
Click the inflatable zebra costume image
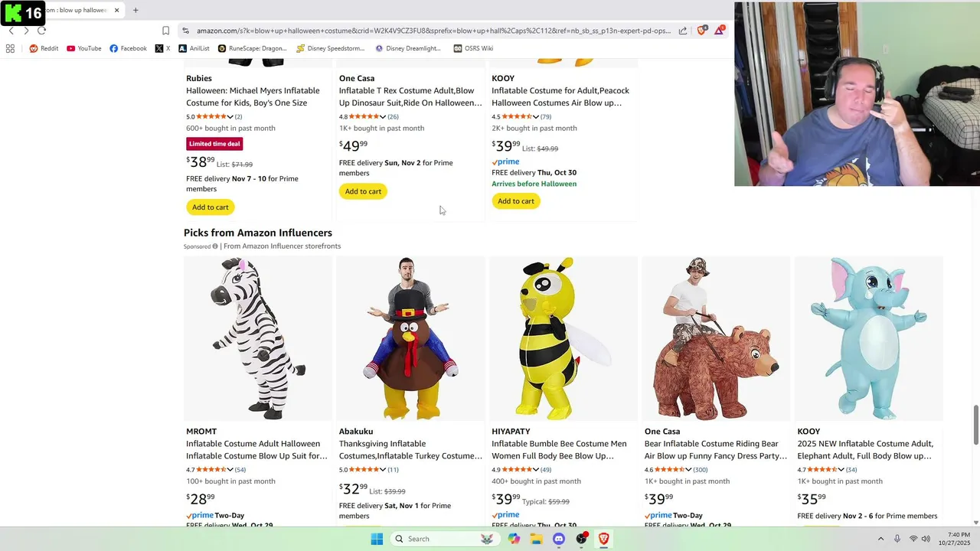[257, 338]
